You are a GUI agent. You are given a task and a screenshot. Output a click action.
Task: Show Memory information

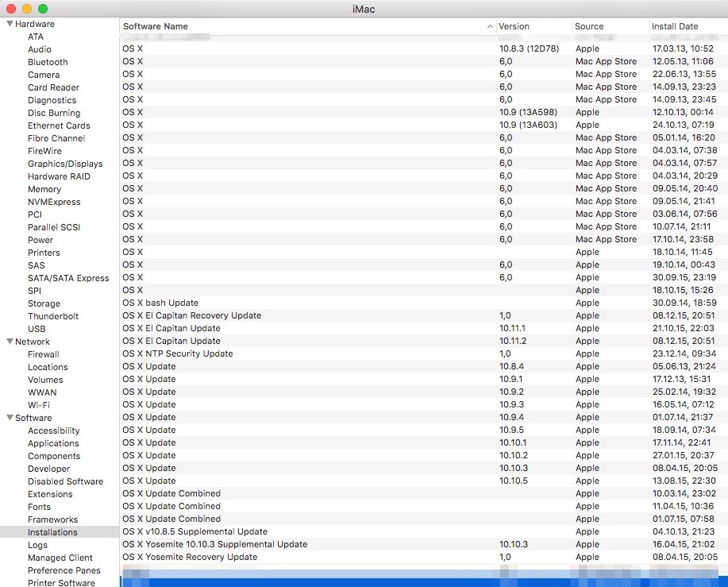tap(44, 189)
